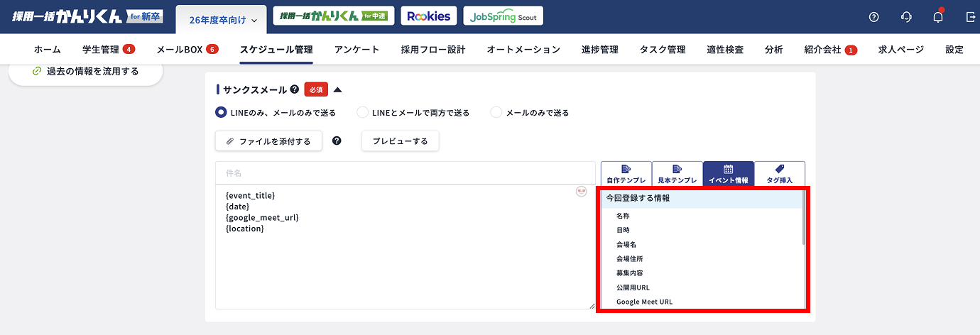Open the support headset icon
Screen dimensions: 980x335
click(x=906, y=17)
